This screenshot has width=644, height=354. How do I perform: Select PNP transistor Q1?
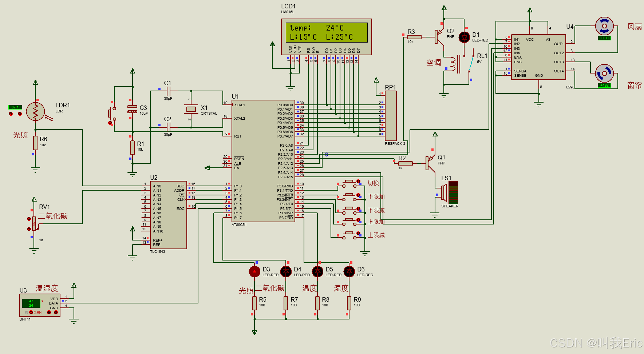(x=430, y=163)
